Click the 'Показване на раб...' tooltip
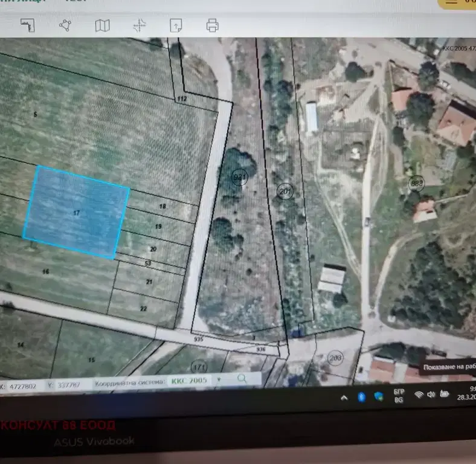Screen dimensions: 476x464 [449, 367]
